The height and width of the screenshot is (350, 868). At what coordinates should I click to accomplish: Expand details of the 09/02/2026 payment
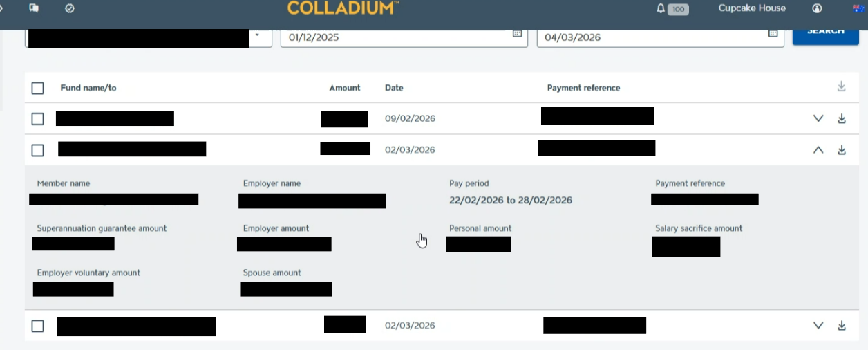pos(818,118)
